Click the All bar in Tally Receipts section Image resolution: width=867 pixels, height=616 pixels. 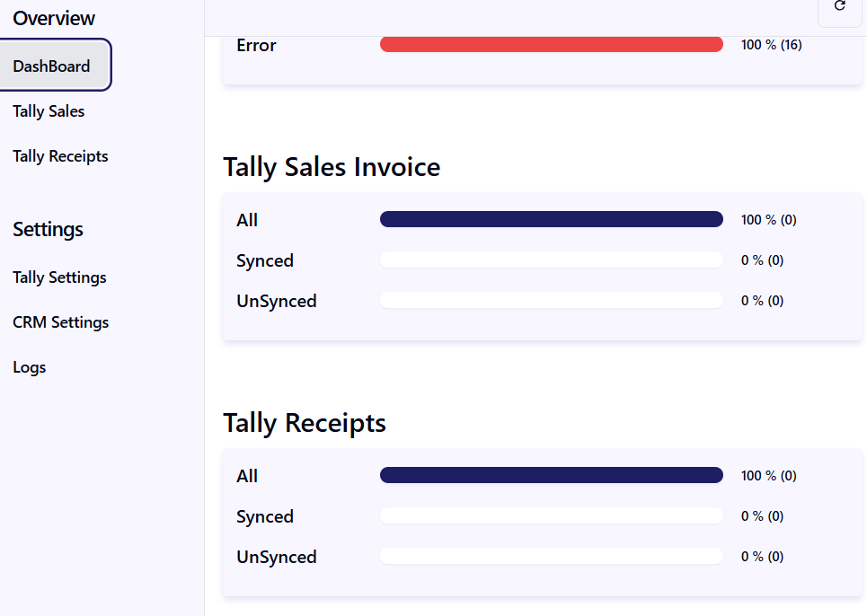click(x=551, y=475)
